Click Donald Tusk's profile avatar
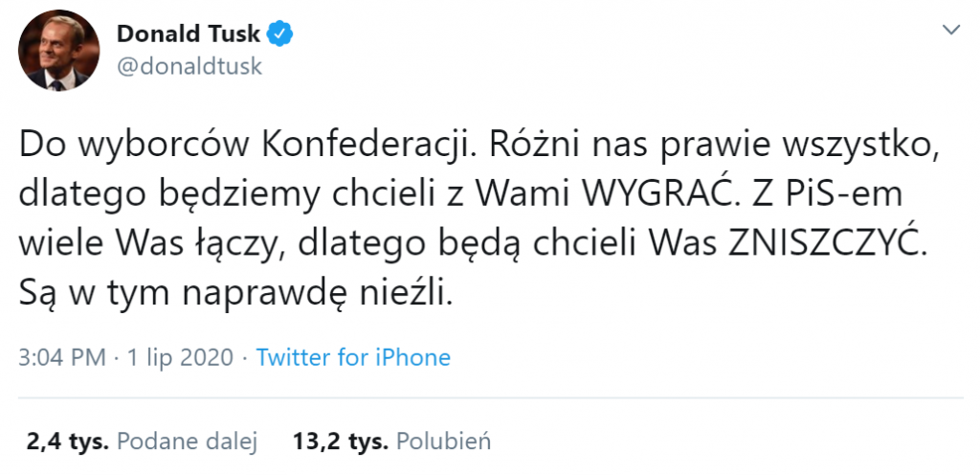The height and width of the screenshot is (475, 980). (x=59, y=52)
